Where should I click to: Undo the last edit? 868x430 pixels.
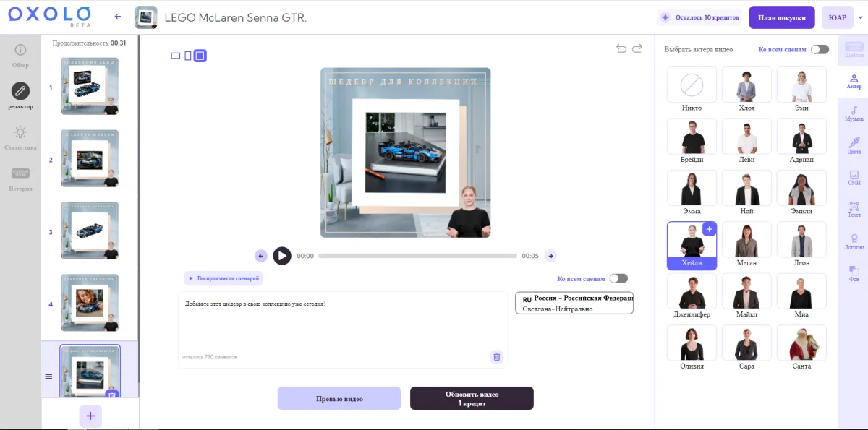click(621, 48)
